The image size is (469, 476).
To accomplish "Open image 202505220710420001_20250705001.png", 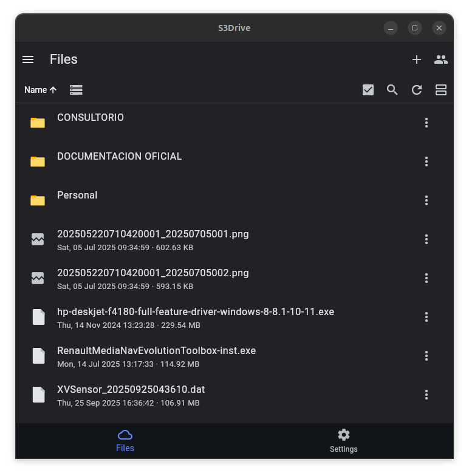I will pyautogui.click(x=152, y=234).
